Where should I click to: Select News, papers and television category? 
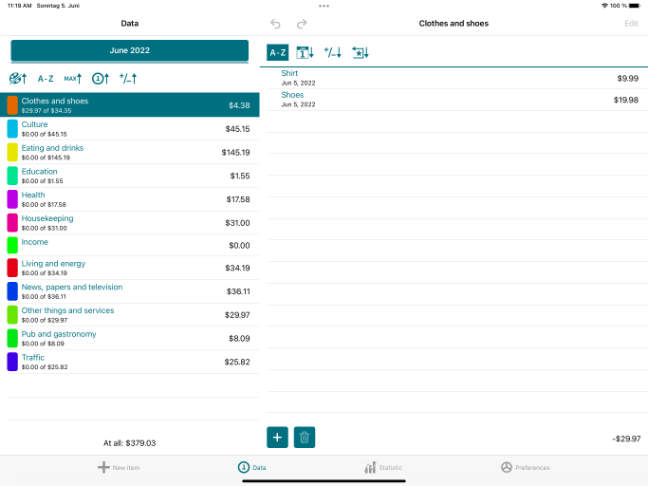(x=130, y=291)
